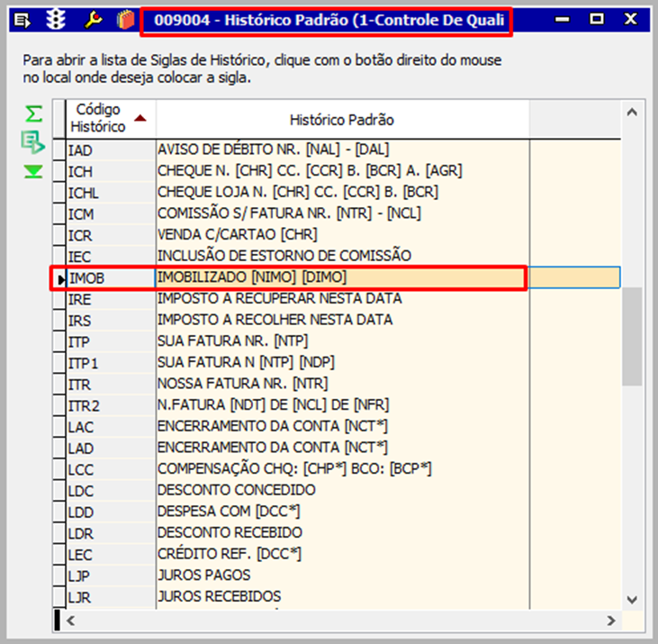Viewport: 658px width, 644px height.
Task: Select the LJR code cell
Action: [111, 596]
